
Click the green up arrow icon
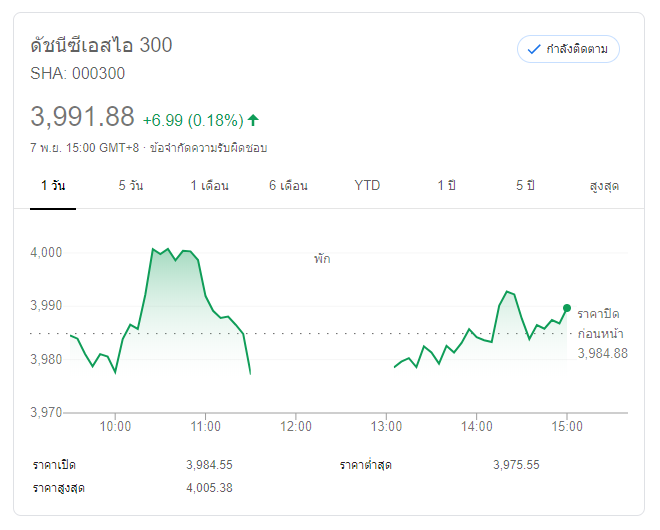pyautogui.click(x=253, y=120)
